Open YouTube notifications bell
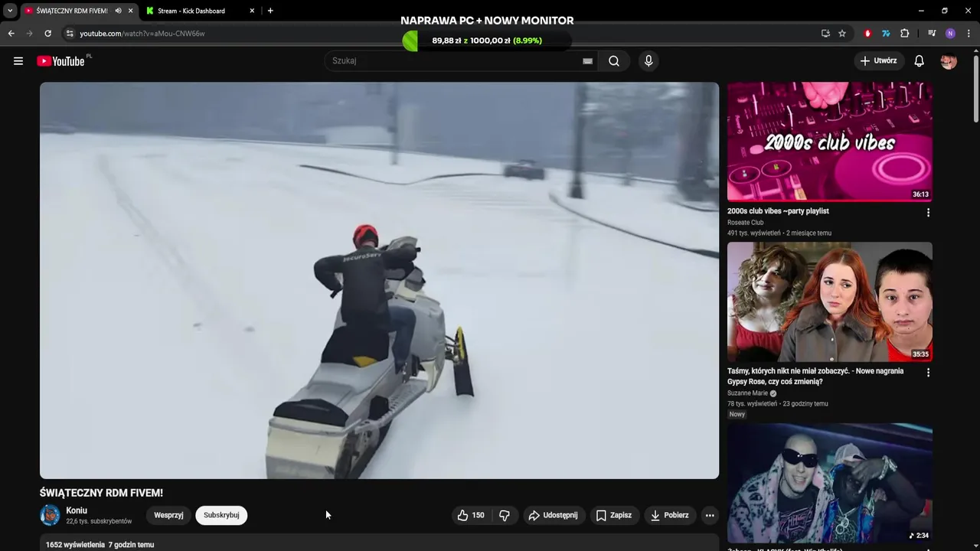 point(919,61)
